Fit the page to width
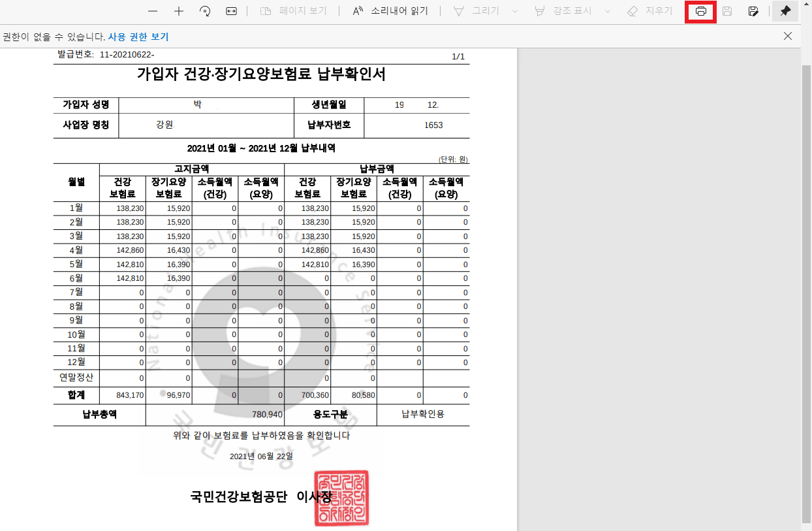The image size is (812, 531). click(231, 11)
